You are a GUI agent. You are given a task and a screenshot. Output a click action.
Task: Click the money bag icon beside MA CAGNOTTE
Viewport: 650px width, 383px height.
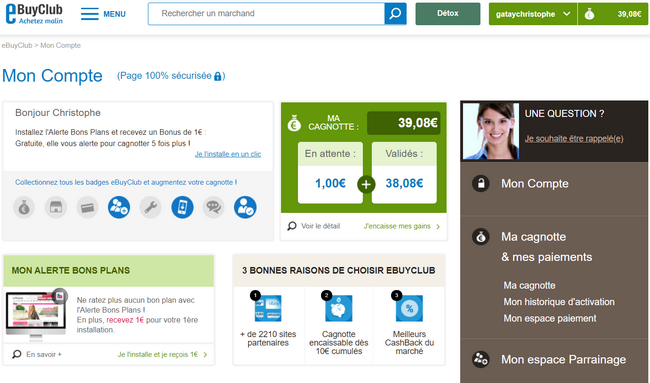(x=294, y=123)
